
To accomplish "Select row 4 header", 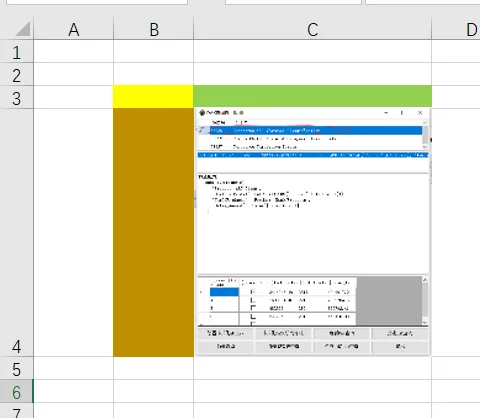I will click(x=17, y=232).
